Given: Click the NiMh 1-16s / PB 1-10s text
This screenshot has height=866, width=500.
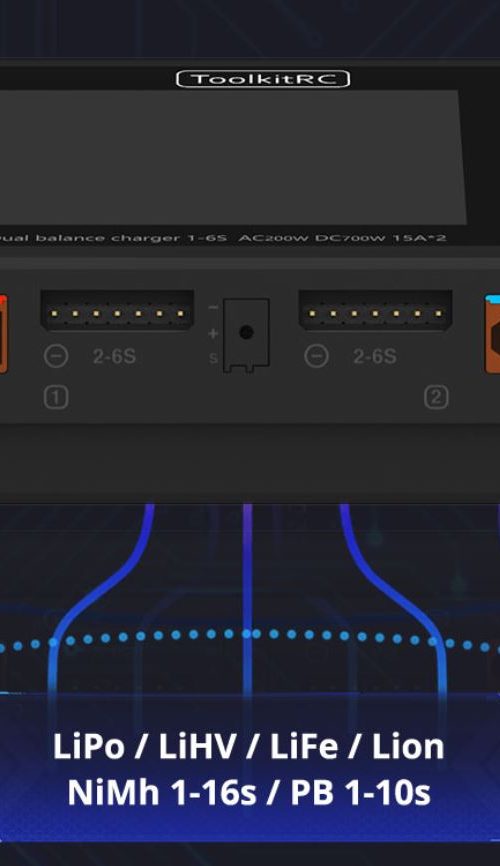Looking at the screenshot, I should (x=249, y=791).
